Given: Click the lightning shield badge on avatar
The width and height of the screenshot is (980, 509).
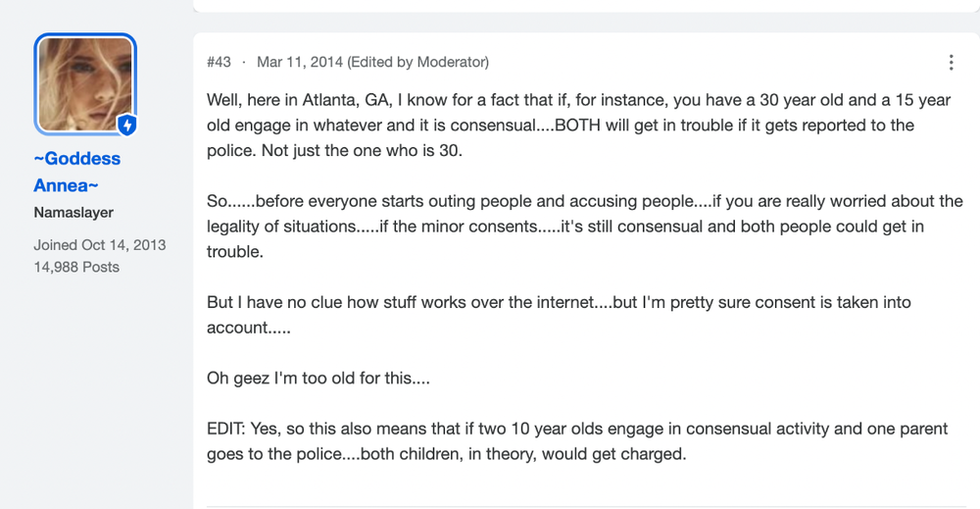Looking at the screenshot, I should coord(127,126).
